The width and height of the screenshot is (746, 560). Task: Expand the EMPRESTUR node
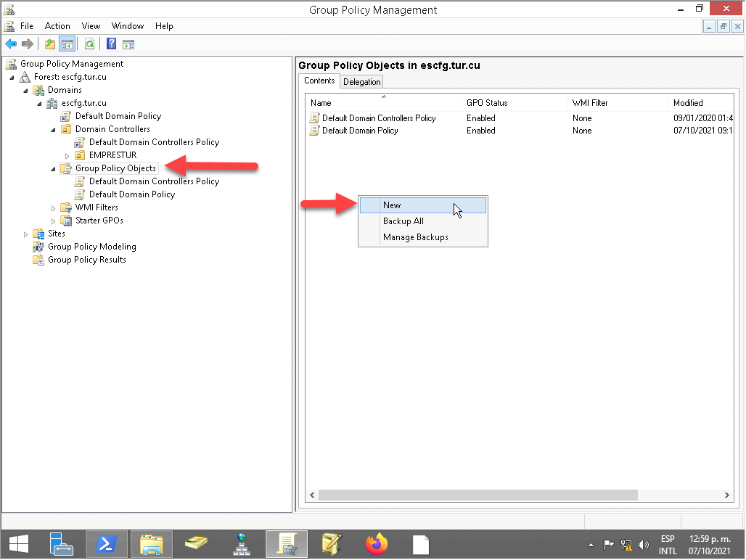[x=67, y=155]
